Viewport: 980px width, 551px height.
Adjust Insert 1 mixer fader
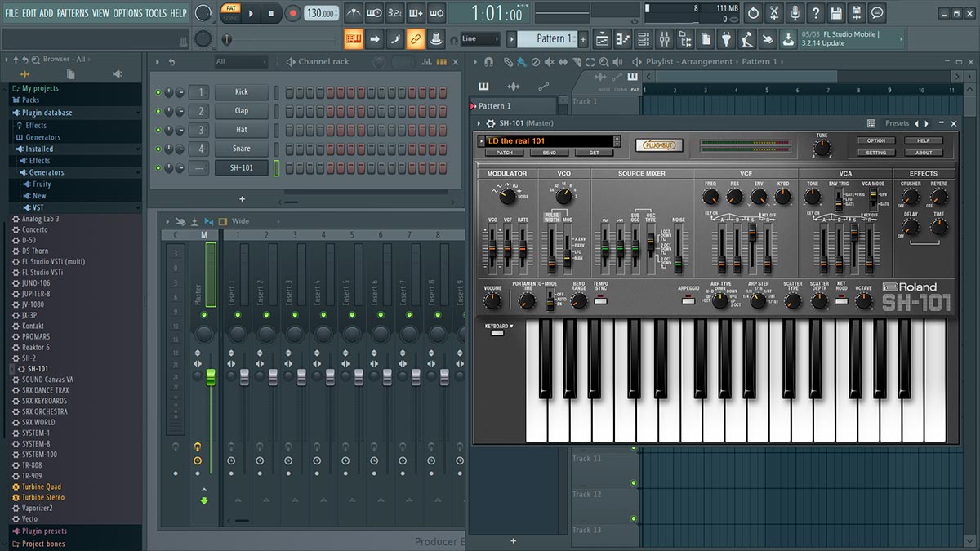(x=243, y=376)
